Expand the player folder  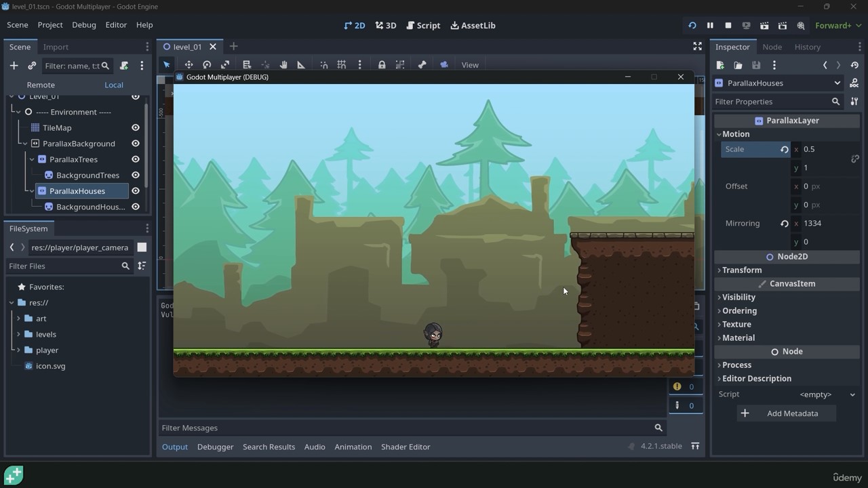click(x=18, y=350)
